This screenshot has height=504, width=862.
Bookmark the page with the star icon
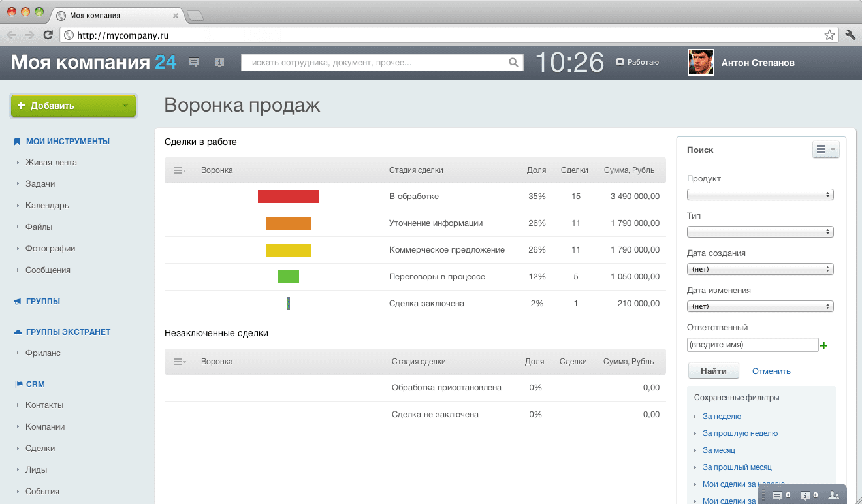click(x=829, y=35)
